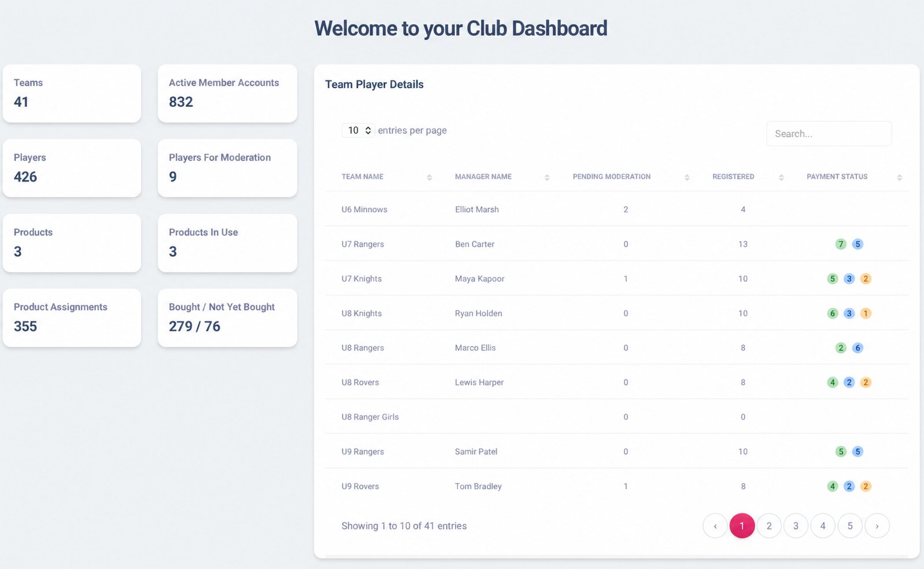The height and width of the screenshot is (569, 924).
Task: Click blue badge 5 for U7 Rangers
Action: [x=858, y=244]
